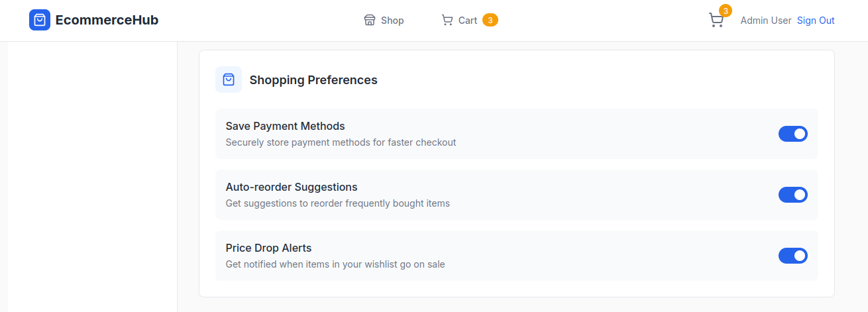Turn off Auto-reorder Suggestions switch
This screenshot has width=868, height=312.
pos(792,195)
